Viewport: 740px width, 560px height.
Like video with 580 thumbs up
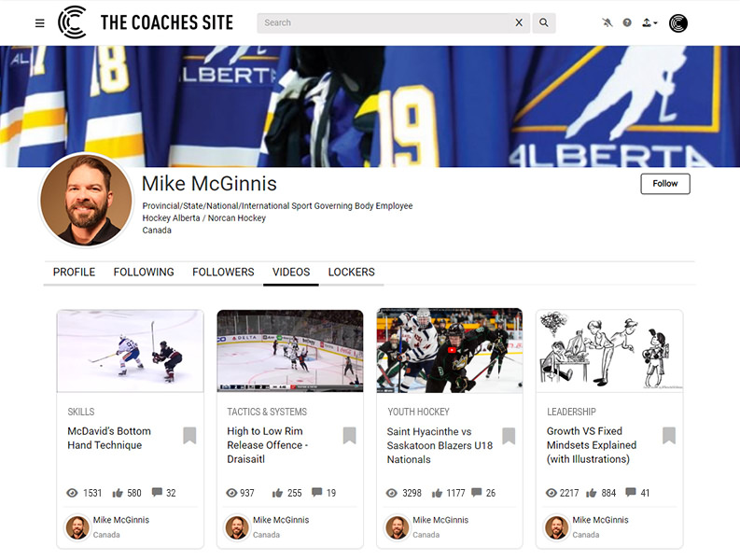click(x=118, y=494)
